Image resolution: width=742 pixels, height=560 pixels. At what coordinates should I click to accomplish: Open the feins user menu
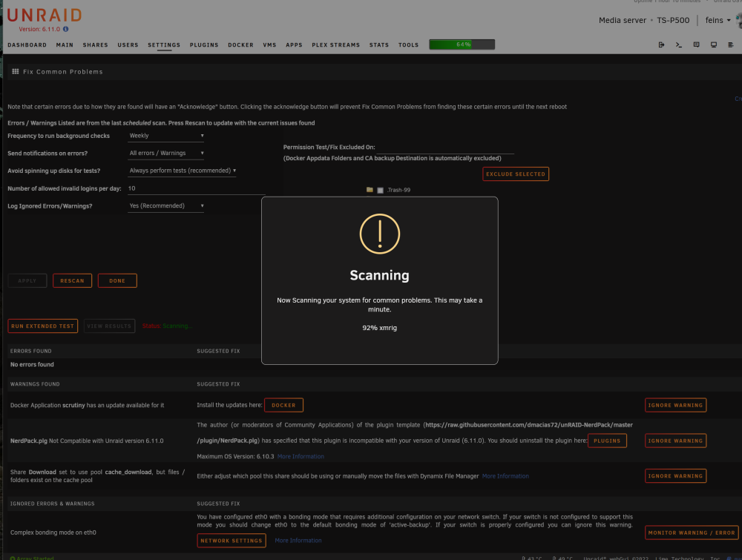718,20
